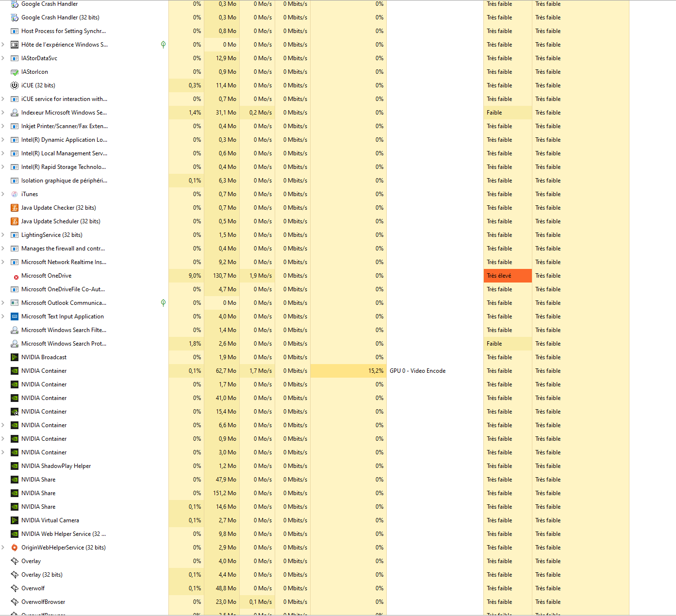Click the GPU 0 - Video Encode cell
This screenshot has width=676, height=616.
point(417,371)
